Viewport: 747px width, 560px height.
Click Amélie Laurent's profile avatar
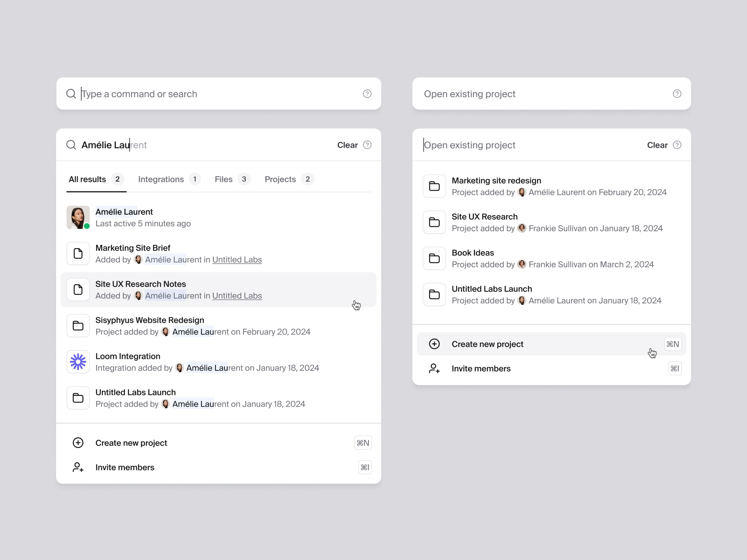tap(78, 217)
